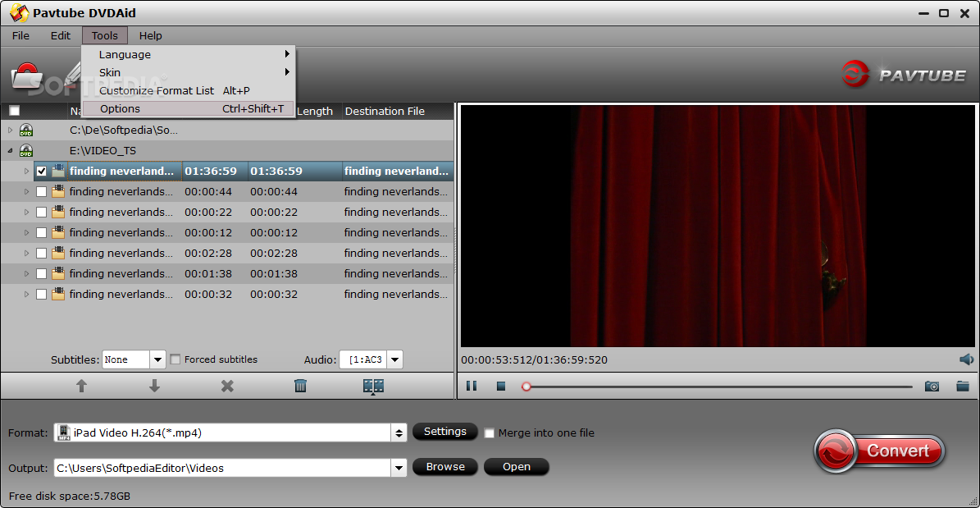Move selected title down with the arrow icon
The width and height of the screenshot is (980, 508).
tap(154, 386)
